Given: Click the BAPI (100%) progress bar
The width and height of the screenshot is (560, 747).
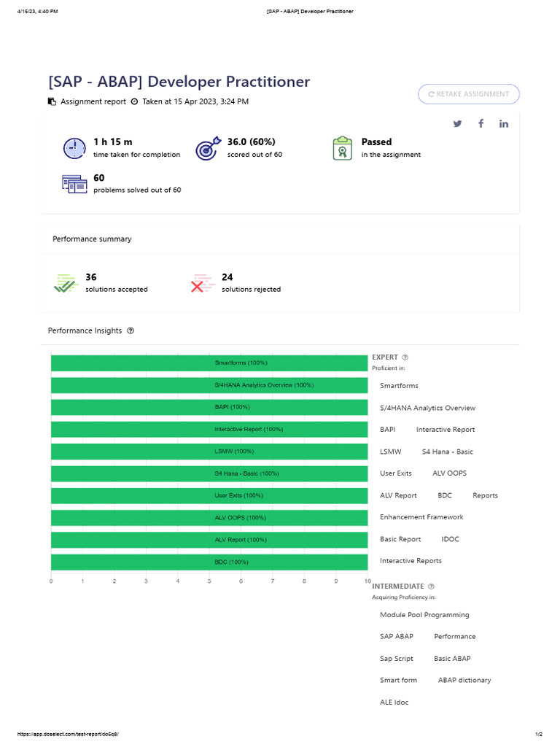Looking at the screenshot, I should [x=209, y=407].
